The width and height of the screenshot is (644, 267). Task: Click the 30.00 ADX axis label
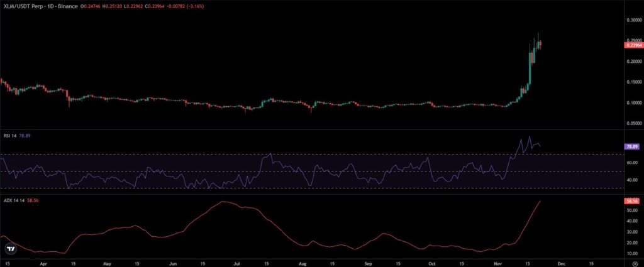pos(632,232)
